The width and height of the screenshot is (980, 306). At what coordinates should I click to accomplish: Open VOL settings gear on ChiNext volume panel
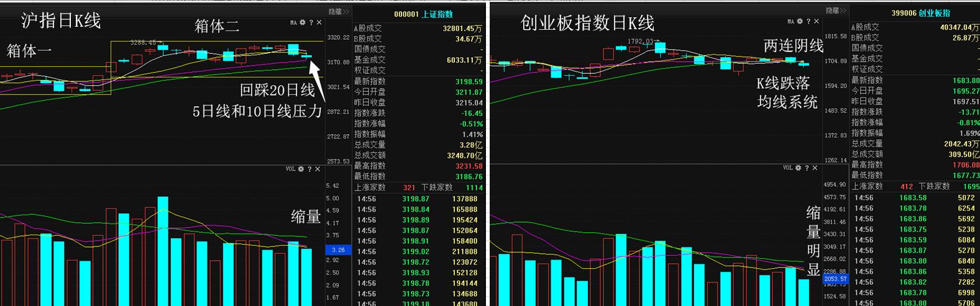pyautogui.click(x=798, y=168)
